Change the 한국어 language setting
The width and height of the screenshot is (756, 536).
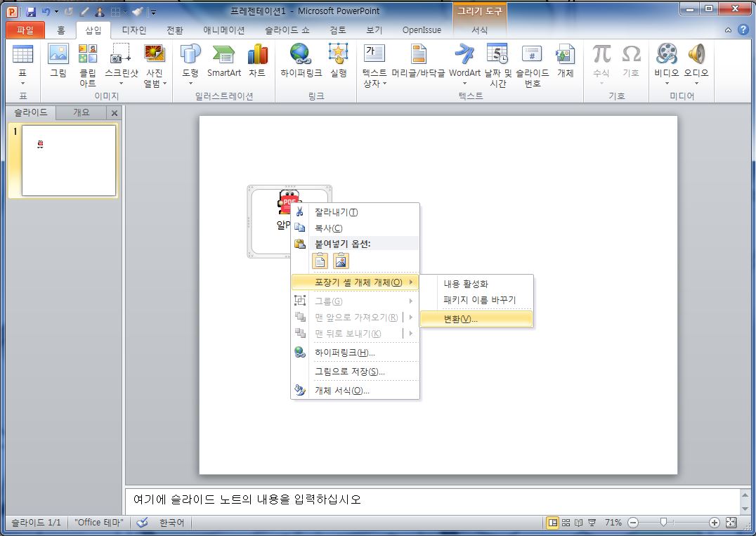171,523
